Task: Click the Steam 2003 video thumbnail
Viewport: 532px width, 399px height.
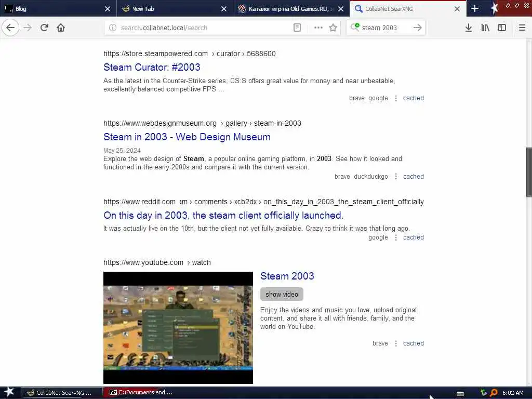Action: point(178,328)
